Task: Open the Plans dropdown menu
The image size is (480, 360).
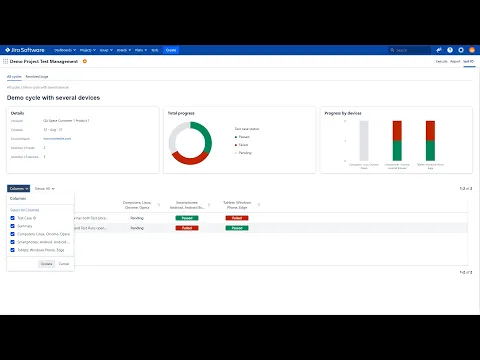Action: point(141,50)
